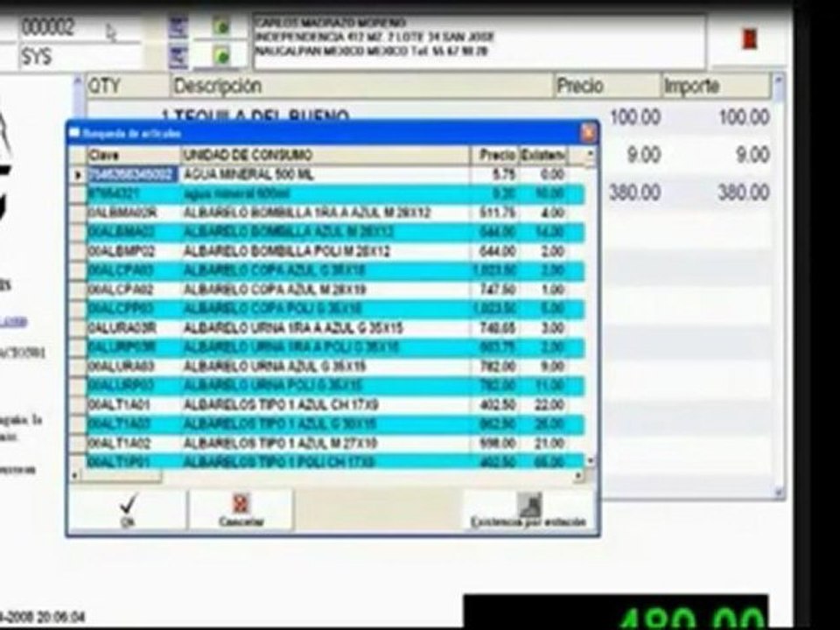
Task: Click the left arrow of the dialog's horizontal scrollbar
Action: point(74,475)
